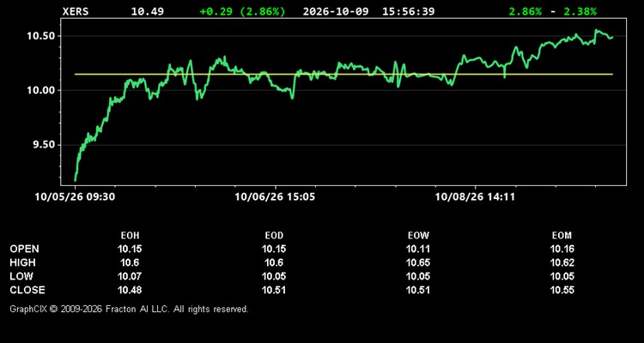Click the LOW row label
Screen dimensions: 644x343
point(21,276)
